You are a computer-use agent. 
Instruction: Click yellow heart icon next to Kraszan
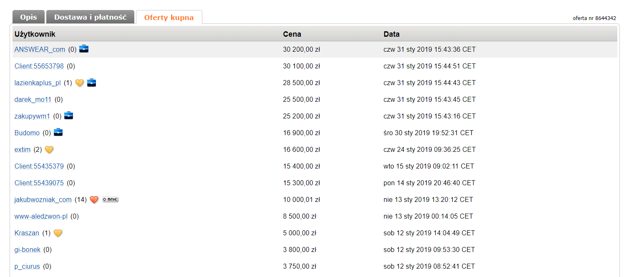[58, 233]
